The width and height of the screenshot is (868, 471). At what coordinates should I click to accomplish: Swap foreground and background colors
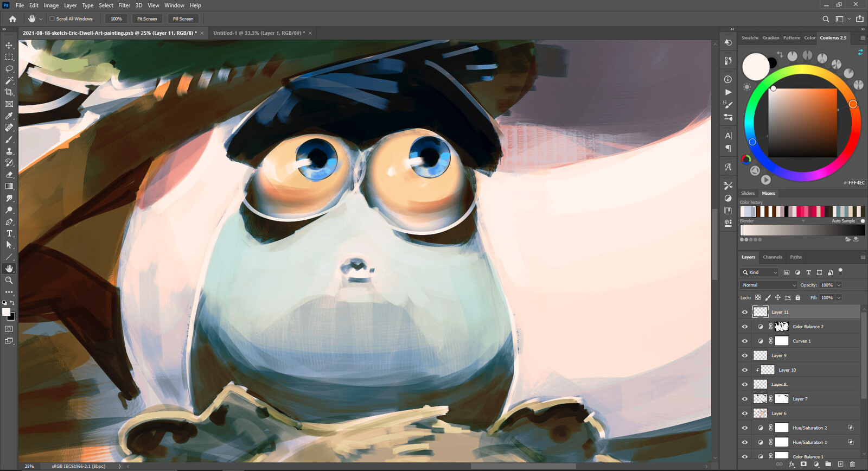(x=12, y=303)
